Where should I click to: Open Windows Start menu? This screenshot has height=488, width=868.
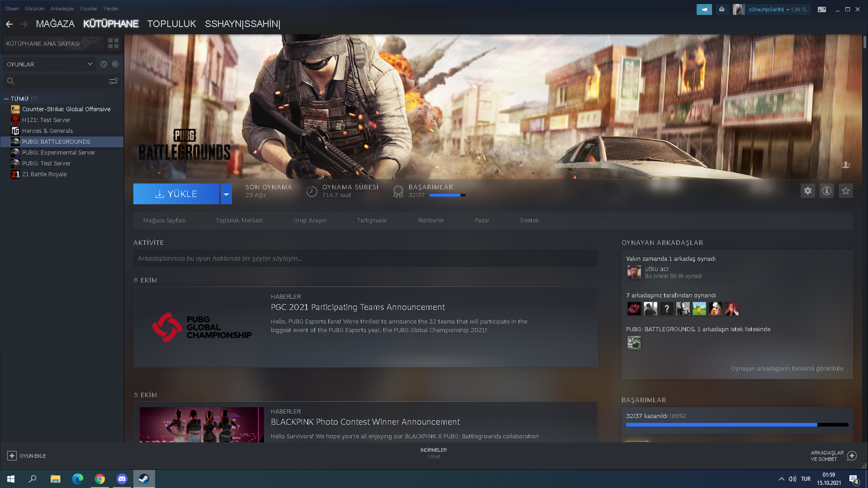pyautogui.click(x=11, y=479)
